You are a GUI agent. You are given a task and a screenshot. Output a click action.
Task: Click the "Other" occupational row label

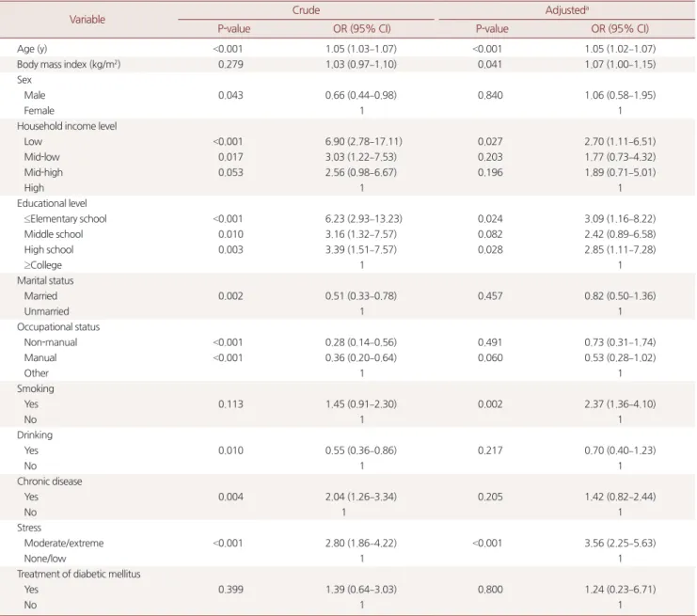pos(36,373)
